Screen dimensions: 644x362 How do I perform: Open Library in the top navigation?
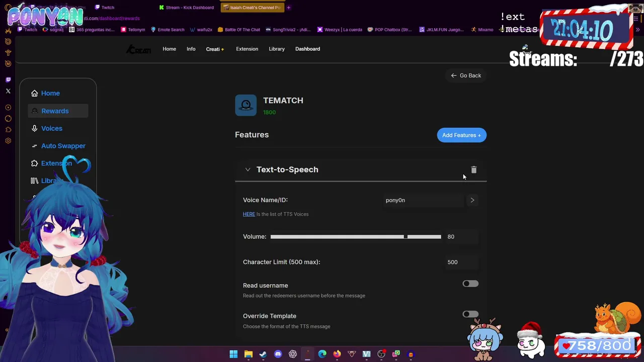point(277,49)
